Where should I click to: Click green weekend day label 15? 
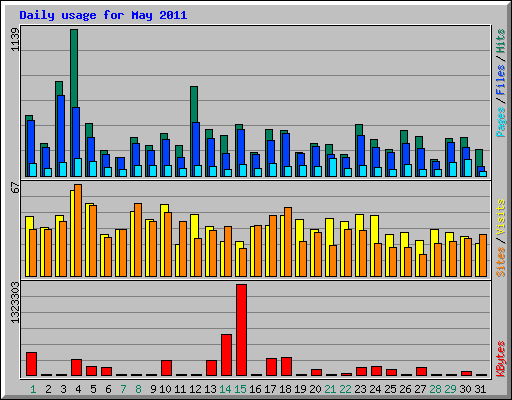coord(240,389)
